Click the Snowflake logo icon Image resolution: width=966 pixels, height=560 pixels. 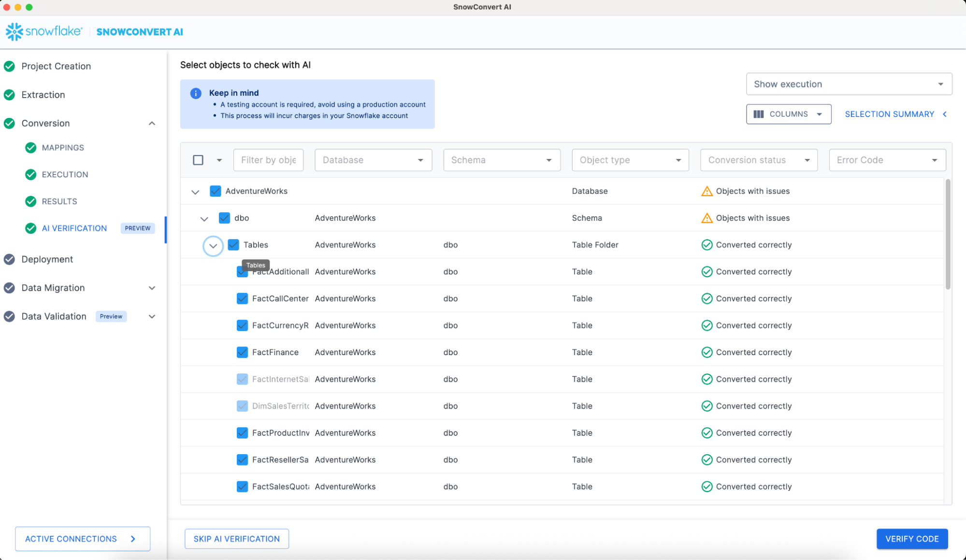(x=14, y=31)
